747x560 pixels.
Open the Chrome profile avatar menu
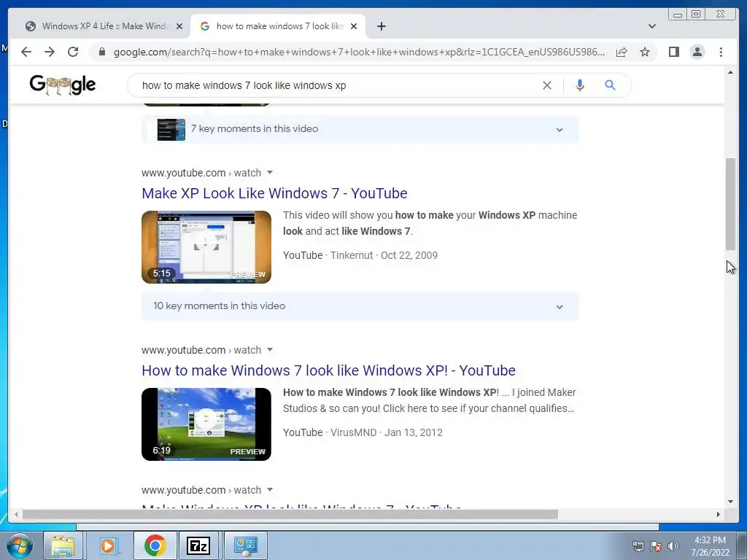(697, 52)
